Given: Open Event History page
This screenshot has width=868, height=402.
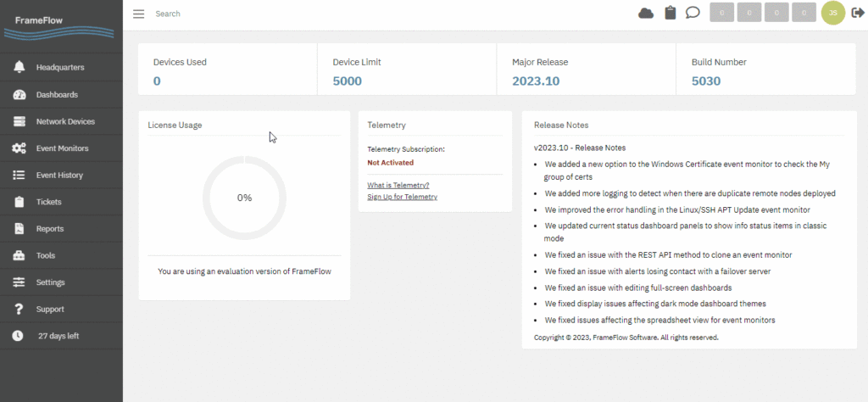Looking at the screenshot, I should [60, 175].
